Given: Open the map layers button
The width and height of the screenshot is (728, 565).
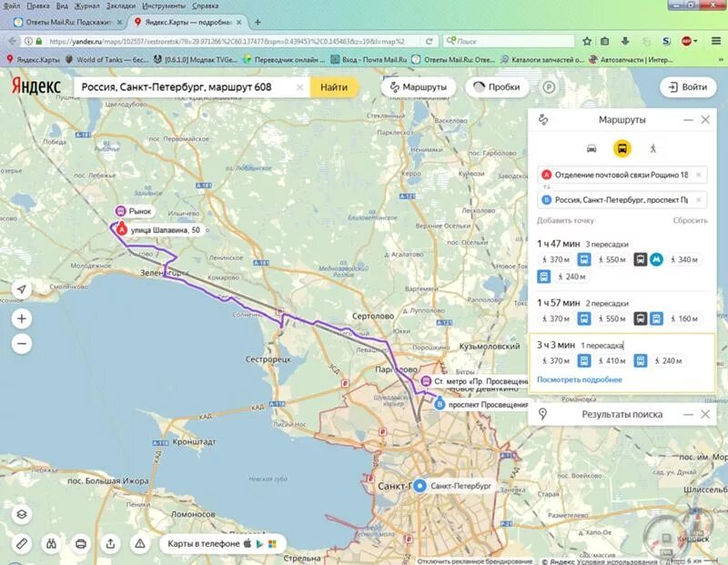Looking at the screenshot, I should [21, 514].
